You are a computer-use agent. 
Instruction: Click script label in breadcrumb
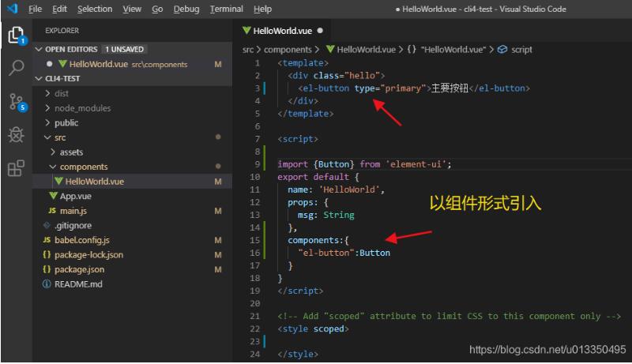[x=521, y=50]
